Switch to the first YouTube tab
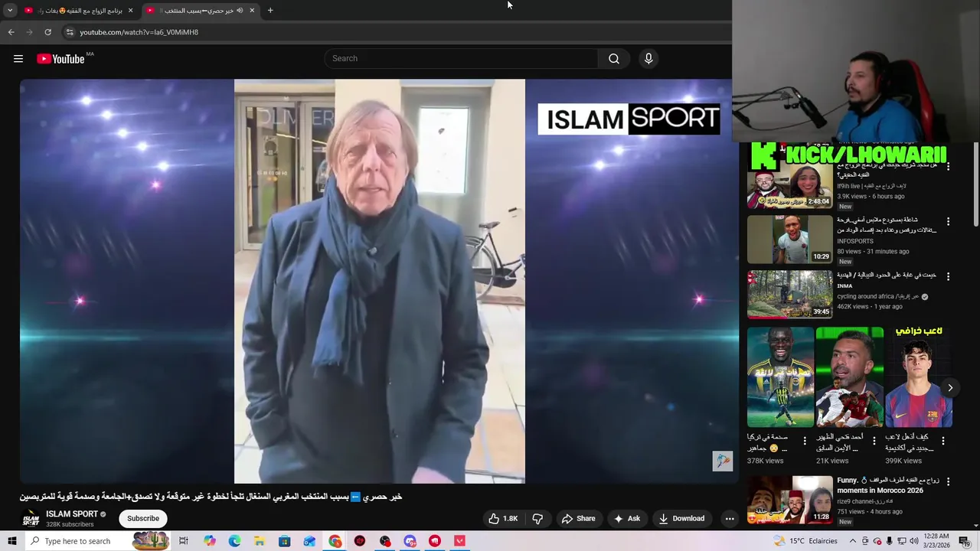This screenshot has height=551, width=980. [79, 11]
